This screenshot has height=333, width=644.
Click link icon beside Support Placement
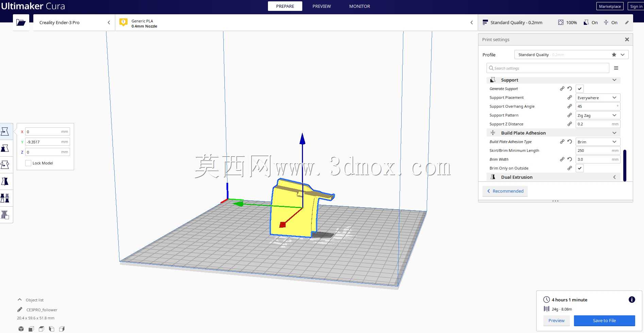(570, 98)
